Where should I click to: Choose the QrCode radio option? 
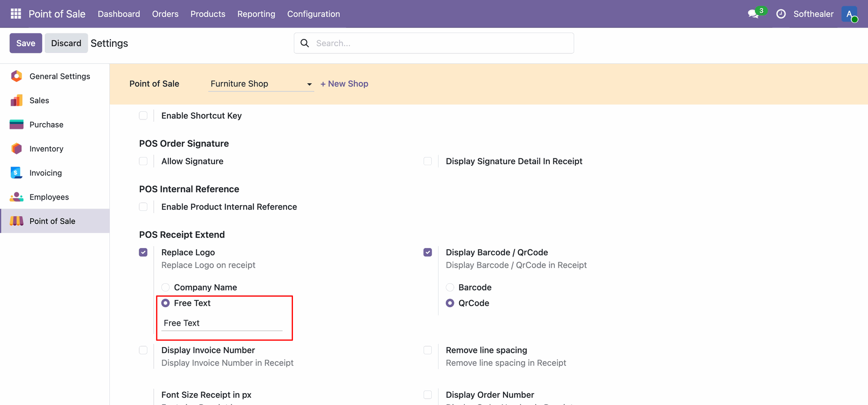[x=450, y=303]
